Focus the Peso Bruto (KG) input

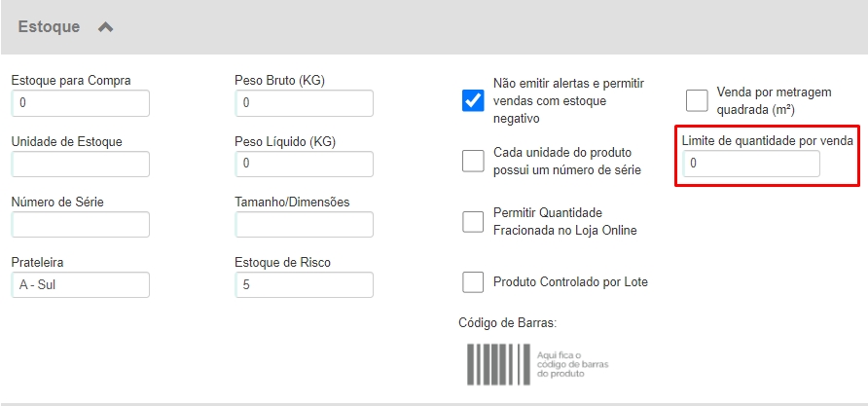304,103
